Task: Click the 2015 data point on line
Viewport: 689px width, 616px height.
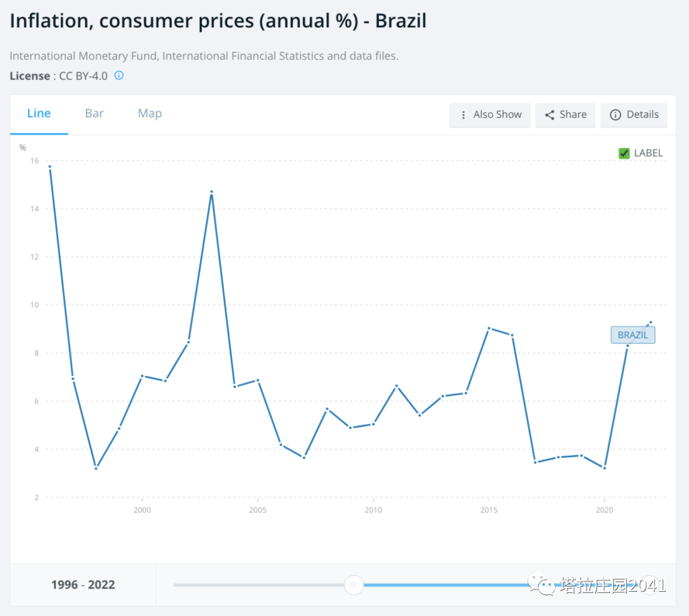Action: [x=489, y=328]
